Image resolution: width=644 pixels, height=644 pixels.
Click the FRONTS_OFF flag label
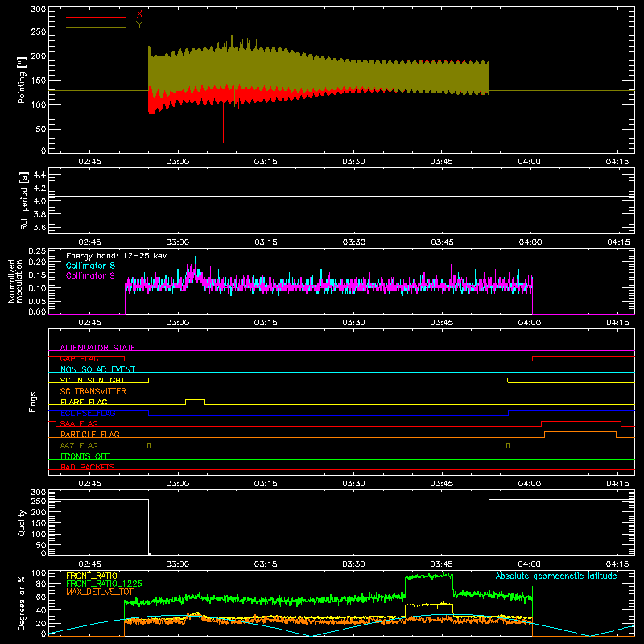tap(85, 456)
